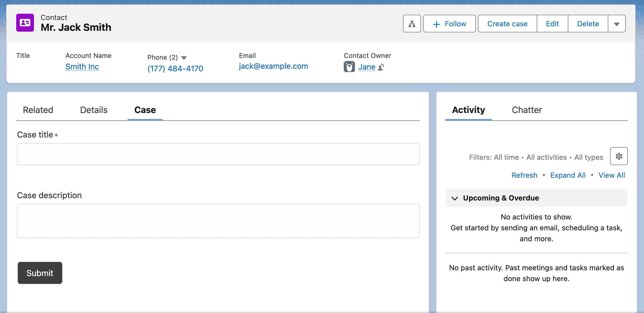Click the Submit button

point(40,273)
